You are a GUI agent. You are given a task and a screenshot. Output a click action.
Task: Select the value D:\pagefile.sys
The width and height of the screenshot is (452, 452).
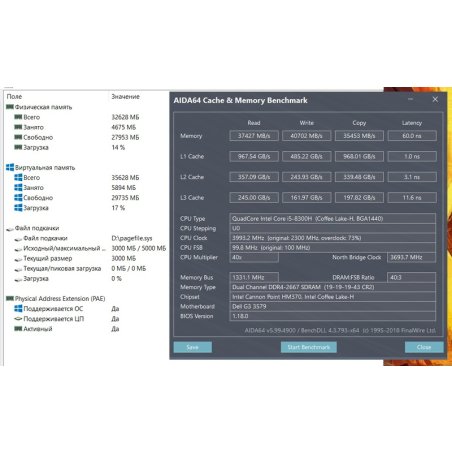click(132, 238)
